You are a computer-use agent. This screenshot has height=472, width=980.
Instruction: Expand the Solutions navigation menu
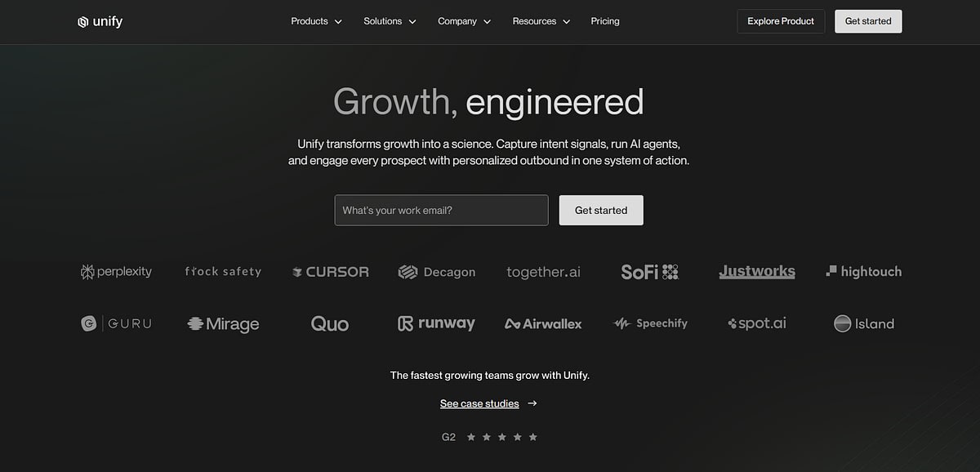tap(390, 21)
